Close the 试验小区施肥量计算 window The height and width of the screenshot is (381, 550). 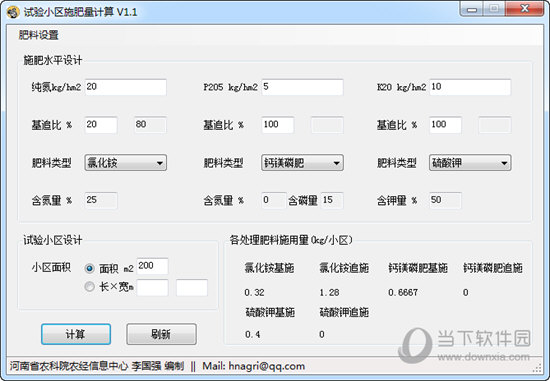coord(525,9)
